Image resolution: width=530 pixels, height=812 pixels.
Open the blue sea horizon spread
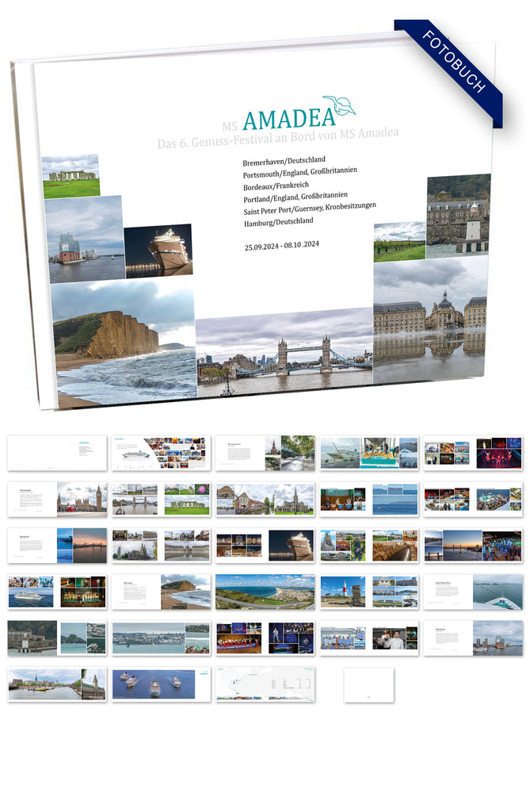[369, 500]
